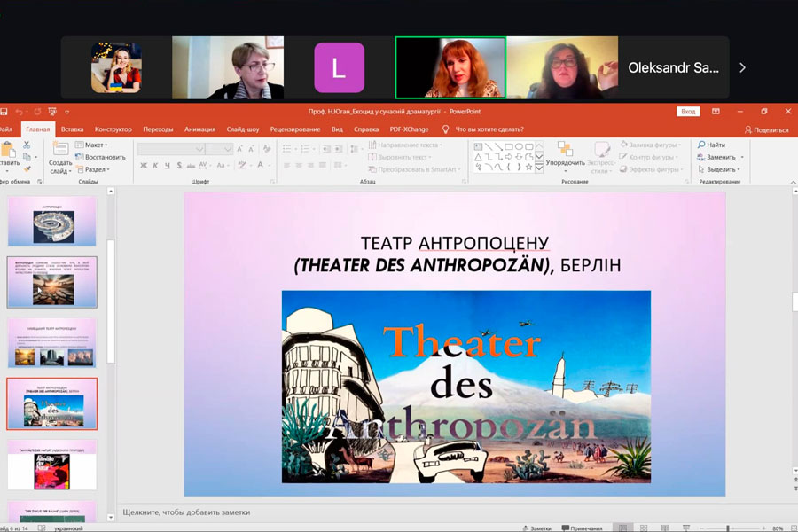Image resolution: width=798 pixels, height=532 pixels.
Task: Expand the Section (Раздел) dropdown
Action: 94,169
